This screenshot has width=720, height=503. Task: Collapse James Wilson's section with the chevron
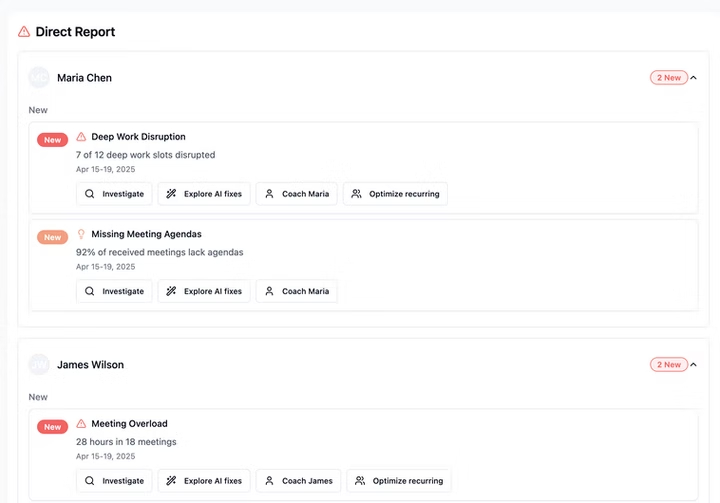tap(694, 365)
